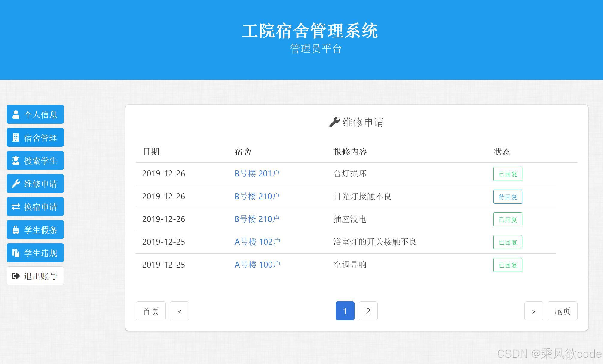Click the wrench icon beside 维修申请 title
The image size is (603, 364).
click(335, 121)
